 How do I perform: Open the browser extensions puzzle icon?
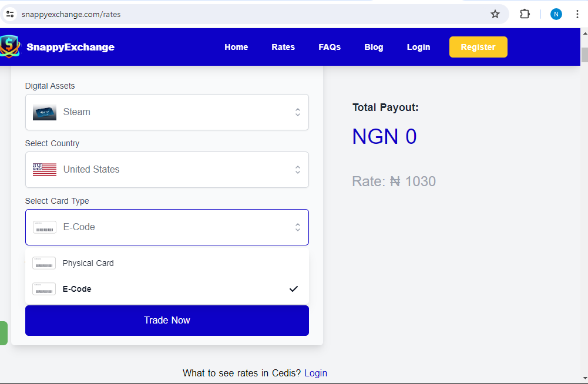pyautogui.click(x=525, y=14)
